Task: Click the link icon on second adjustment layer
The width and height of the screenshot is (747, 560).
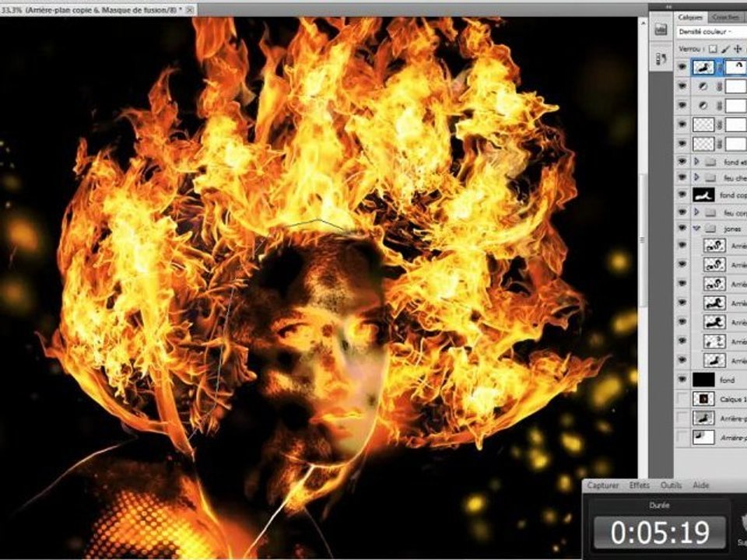Action: [x=721, y=106]
